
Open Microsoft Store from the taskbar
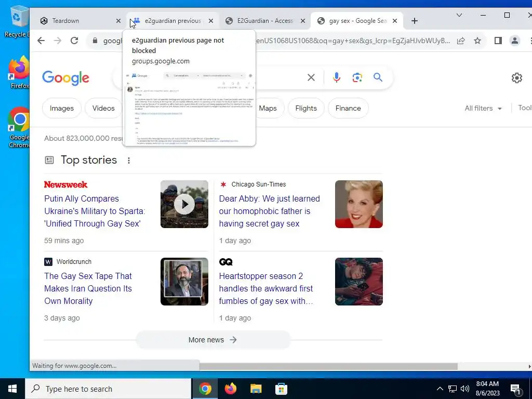point(281,389)
